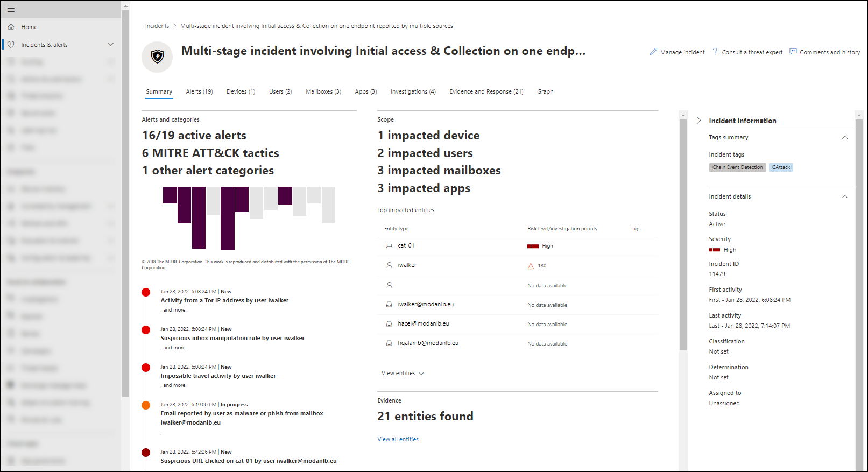Click the cat-01 entity row

click(x=518, y=246)
